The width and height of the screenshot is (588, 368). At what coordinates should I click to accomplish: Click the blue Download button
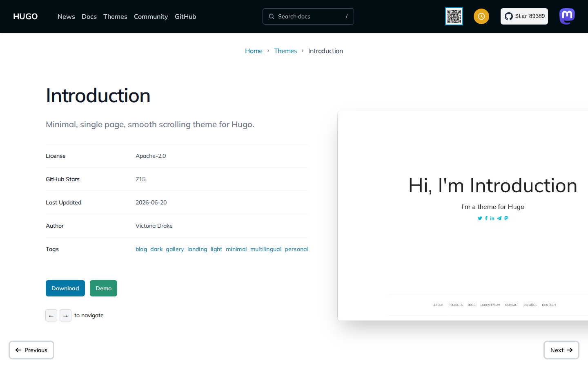[65, 288]
